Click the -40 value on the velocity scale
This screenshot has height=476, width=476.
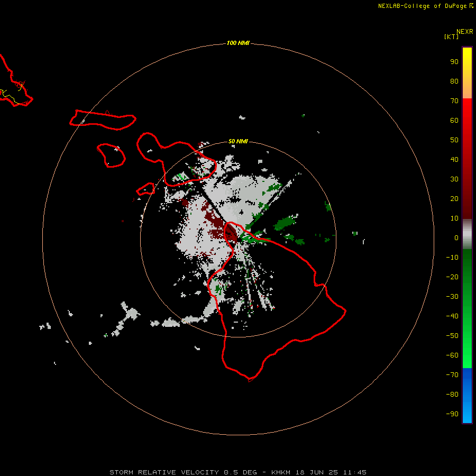(x=452, y=316)
